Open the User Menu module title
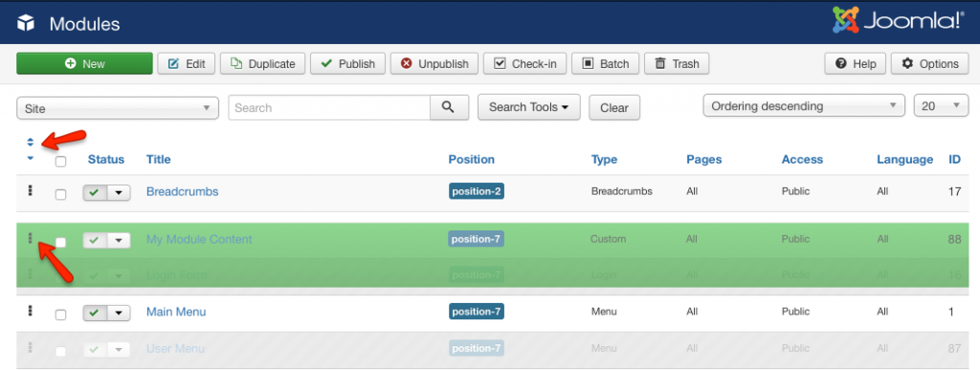 pyautogui.click(x=176, y=348)
